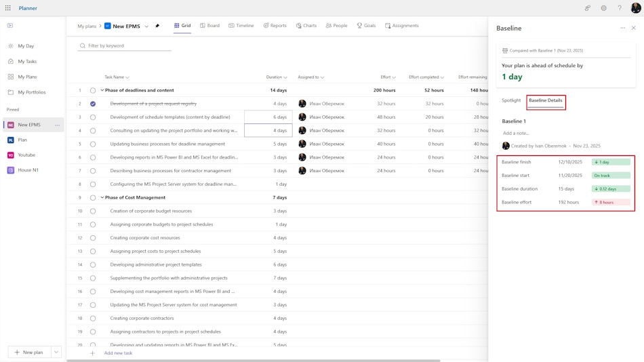Collapse Phase of Cost Management group
The height and width of the screenshot is (362, 644).
(x=102, y=197)
